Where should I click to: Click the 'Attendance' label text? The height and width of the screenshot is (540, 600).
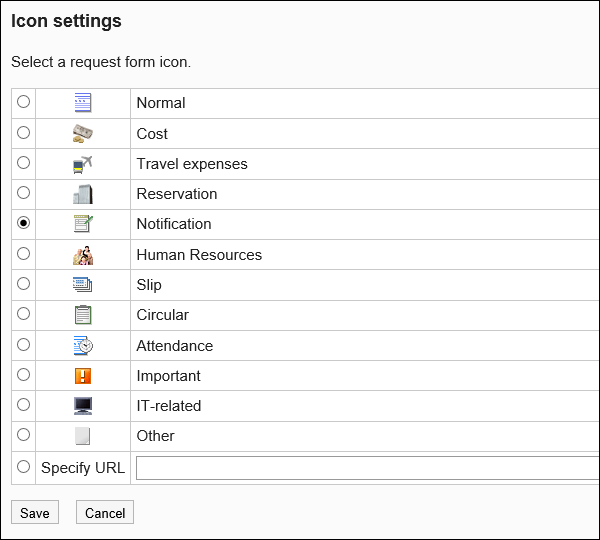point(175,346)
